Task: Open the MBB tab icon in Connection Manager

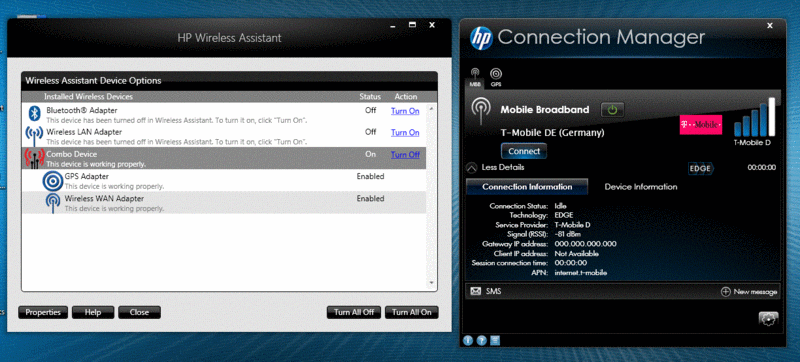Action: pos(475,77)
